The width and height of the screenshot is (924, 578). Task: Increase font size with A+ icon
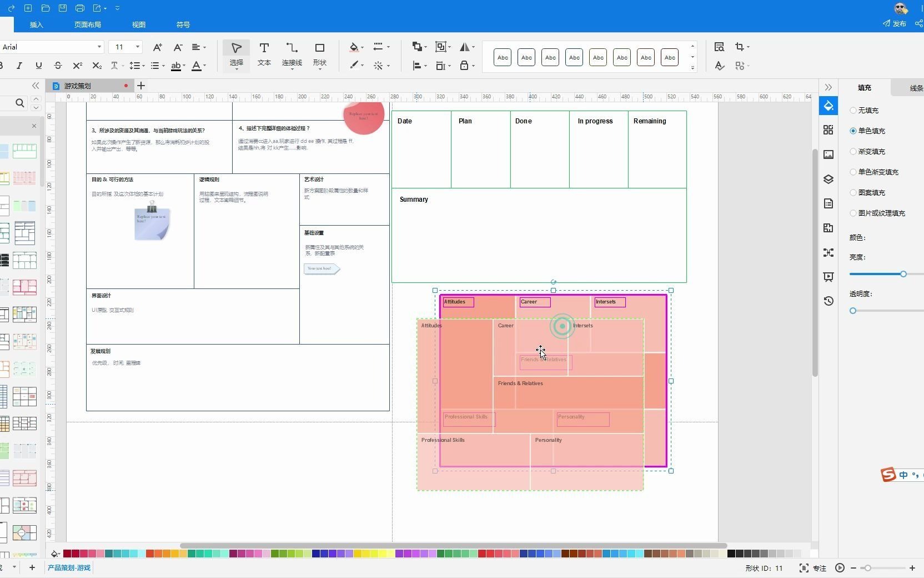coord(158,47)
